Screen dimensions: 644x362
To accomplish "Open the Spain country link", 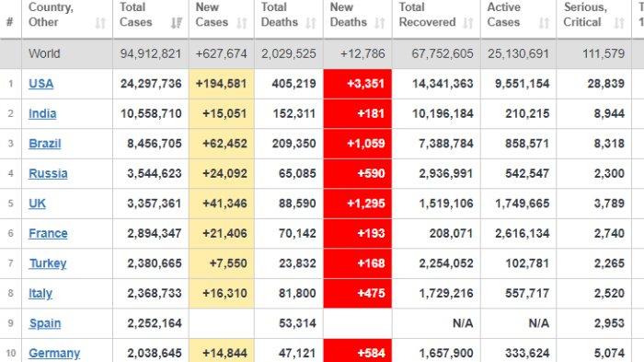I will pyautogui.click(x=45, y=323).
